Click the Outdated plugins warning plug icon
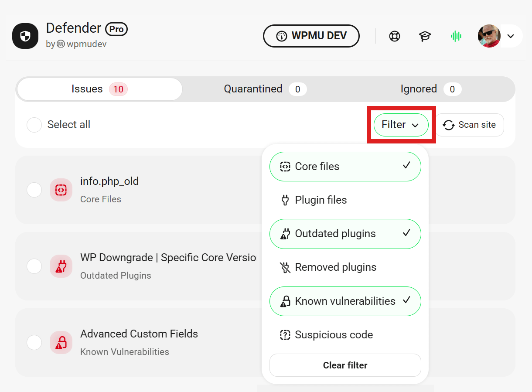This screenshot has width=532, height=392. pos(285,234)
